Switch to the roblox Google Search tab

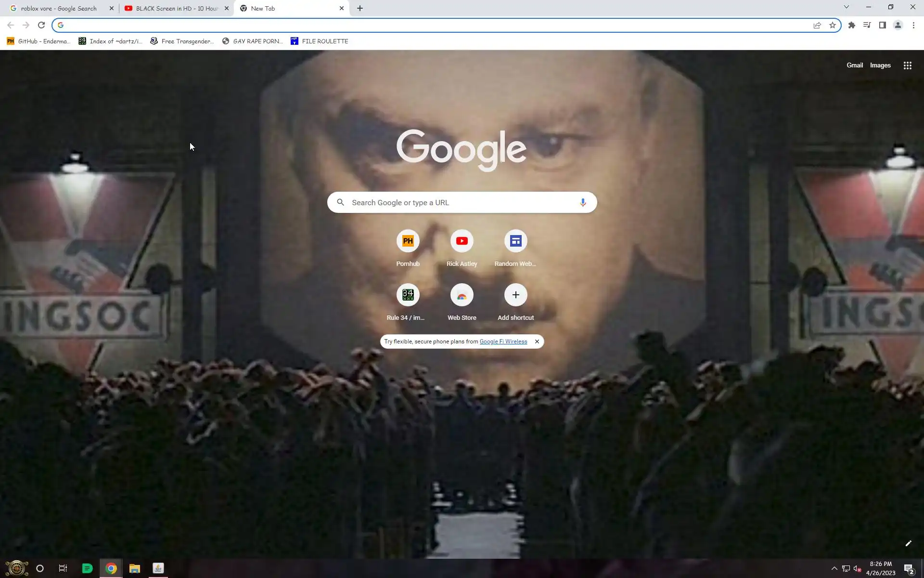(59, 8)
